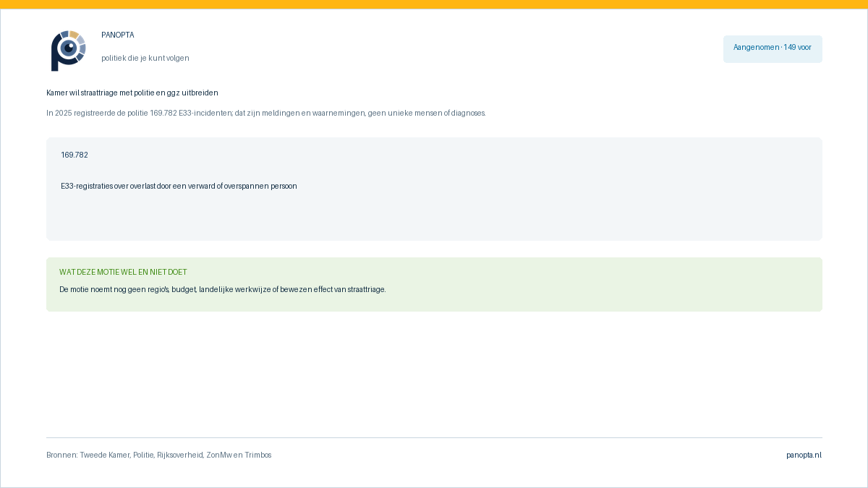Screen dimensions: 868x488
Task: Click the large figure 169.782 in the grey card
Action: [x=75, y=155]
